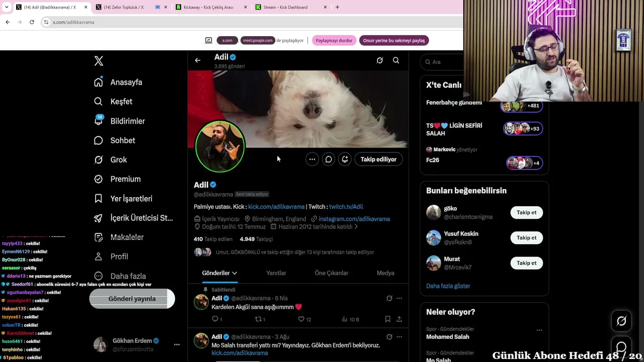Switch to Stream - Kick Dashboard tab
Viewport: 644px width, 362px height.
(x=291, y=7)
